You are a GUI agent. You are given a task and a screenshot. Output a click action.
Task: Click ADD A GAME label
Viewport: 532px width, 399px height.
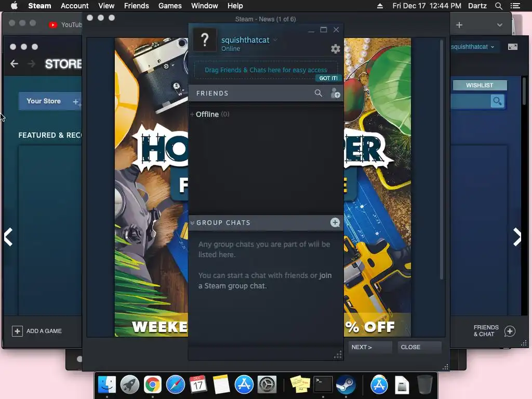[x=44, y=331]
